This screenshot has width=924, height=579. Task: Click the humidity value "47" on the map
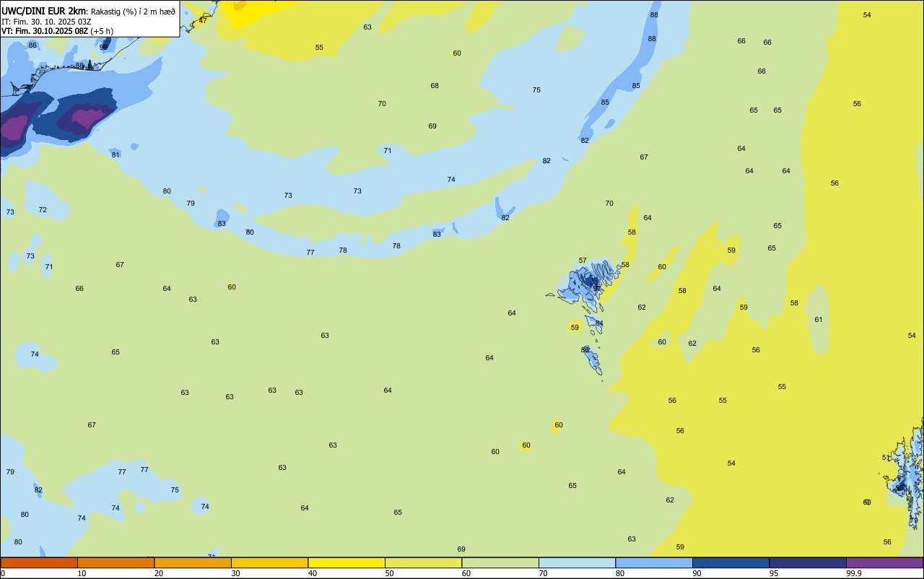(x=203, y=20)
